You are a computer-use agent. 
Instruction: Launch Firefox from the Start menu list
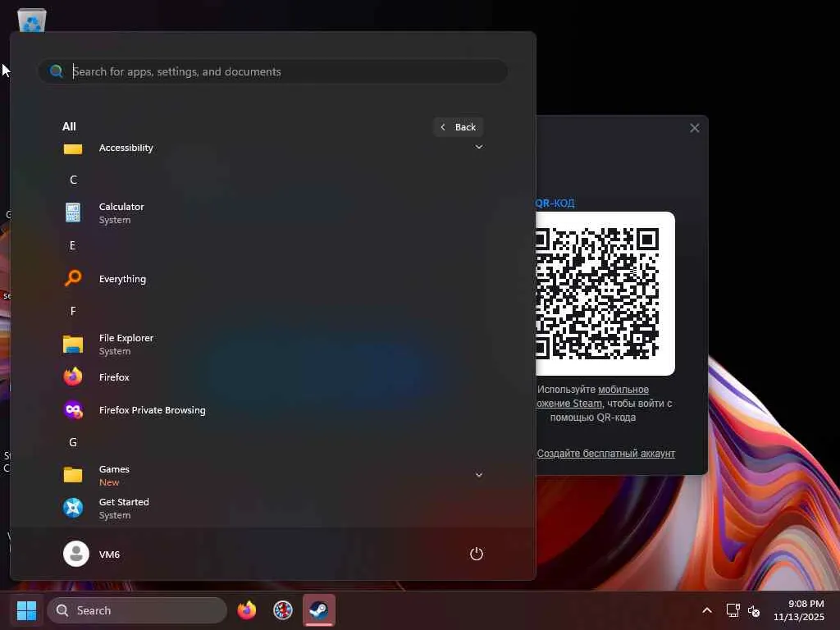(73, 377)
